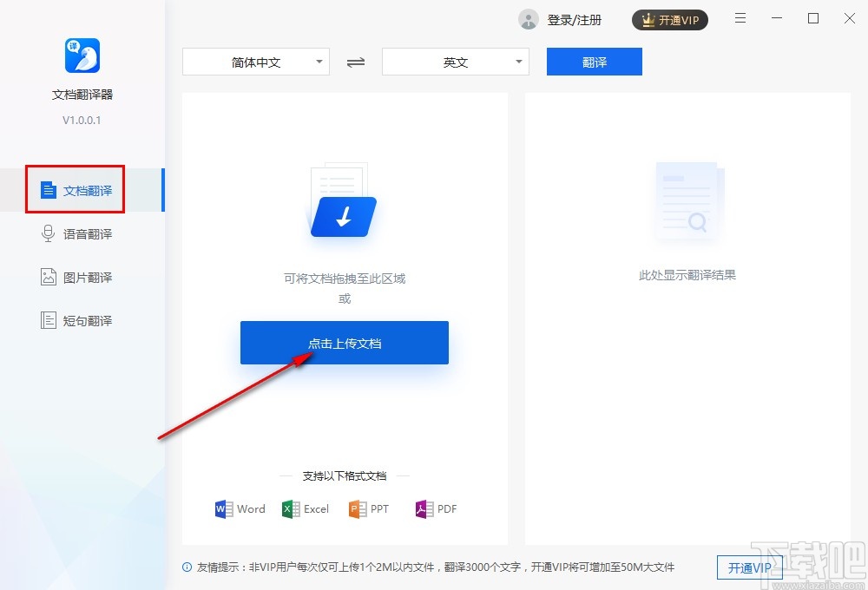Click the blue 翻译 translate button
Viewport: 868px width, 590px height.
click(594, 62)
